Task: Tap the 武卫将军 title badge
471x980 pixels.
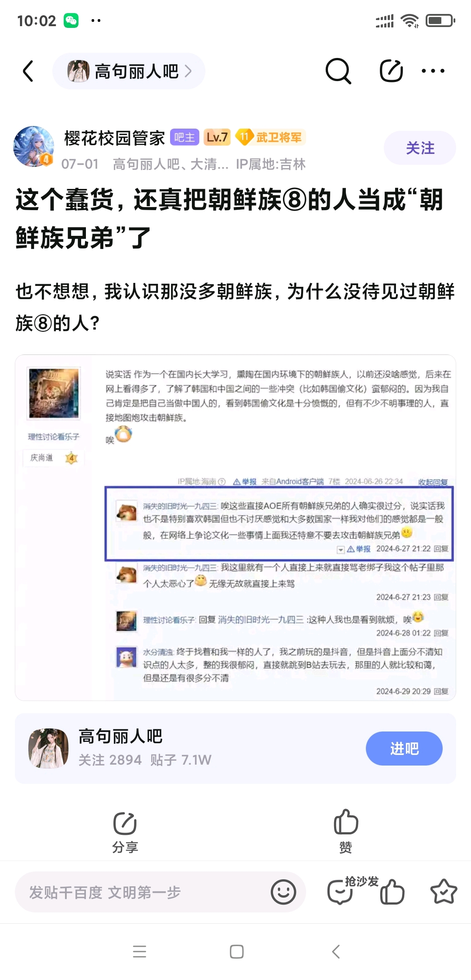Action: [x=271, y=137]
